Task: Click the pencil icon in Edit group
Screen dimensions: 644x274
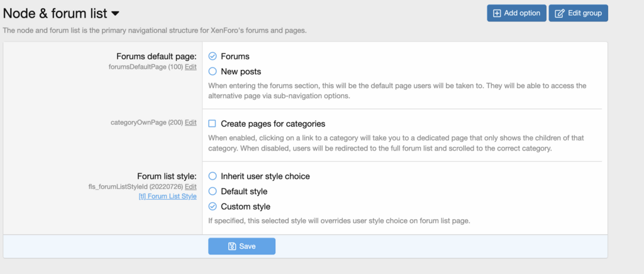Action: pos(559,13)
